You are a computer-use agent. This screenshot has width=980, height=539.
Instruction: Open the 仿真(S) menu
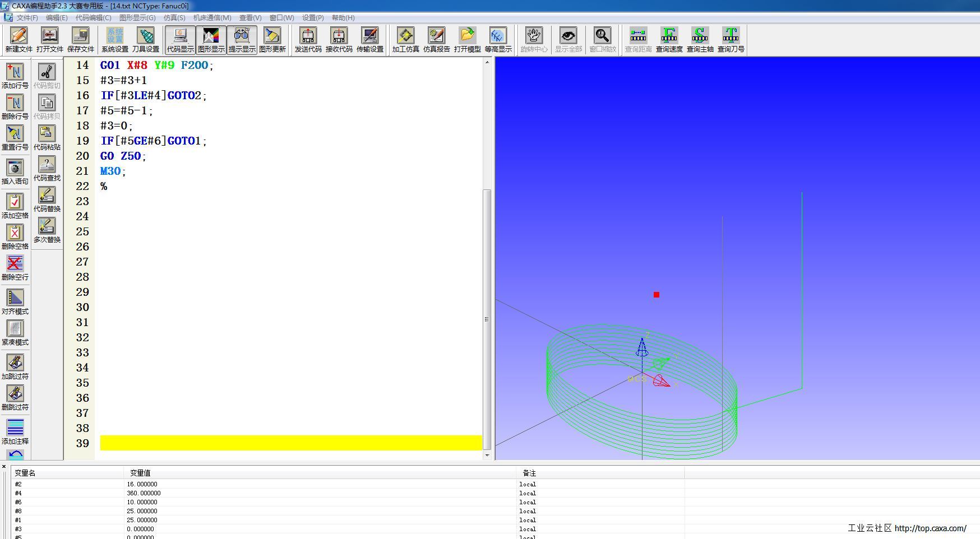tap(174, 18)
